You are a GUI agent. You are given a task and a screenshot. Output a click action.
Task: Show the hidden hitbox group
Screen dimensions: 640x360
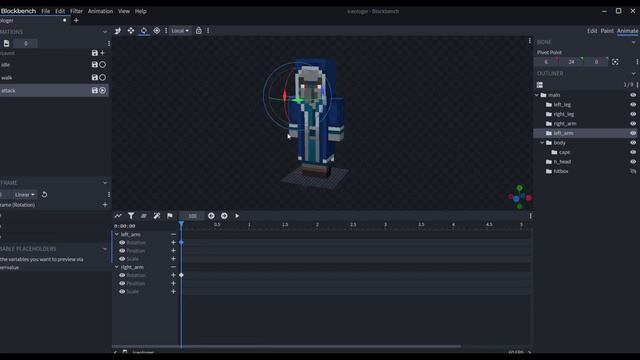coord(633,171)
